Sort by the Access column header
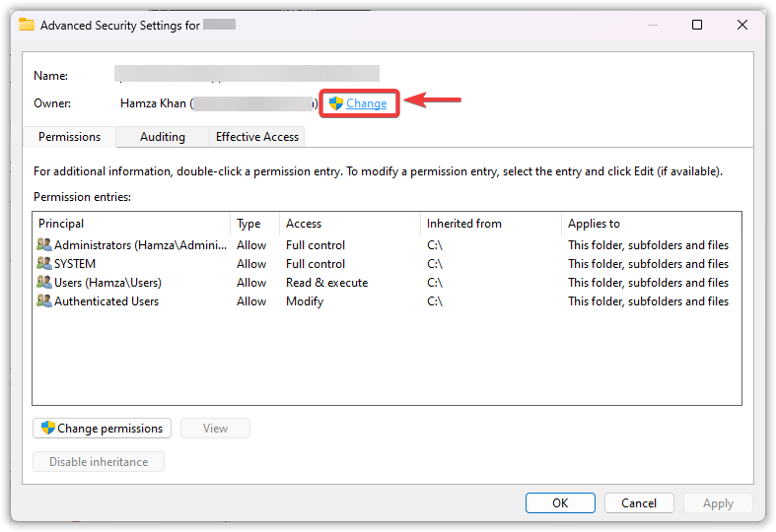Image resolution: width=776 pixels, height=532 pixels. pyautogui.click(x=304, y=224)
